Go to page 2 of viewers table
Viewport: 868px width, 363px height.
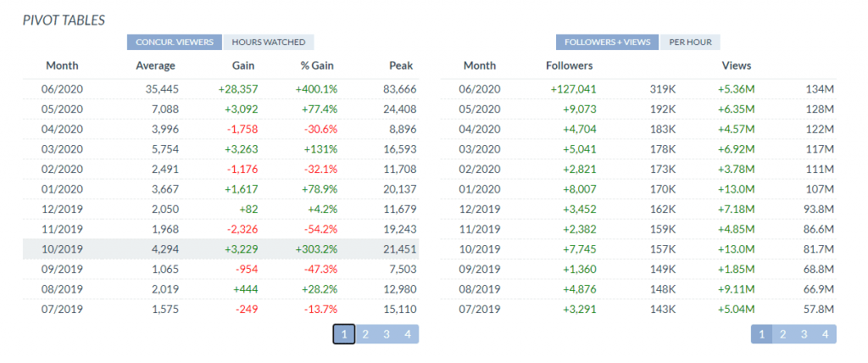tap(365, 334)
